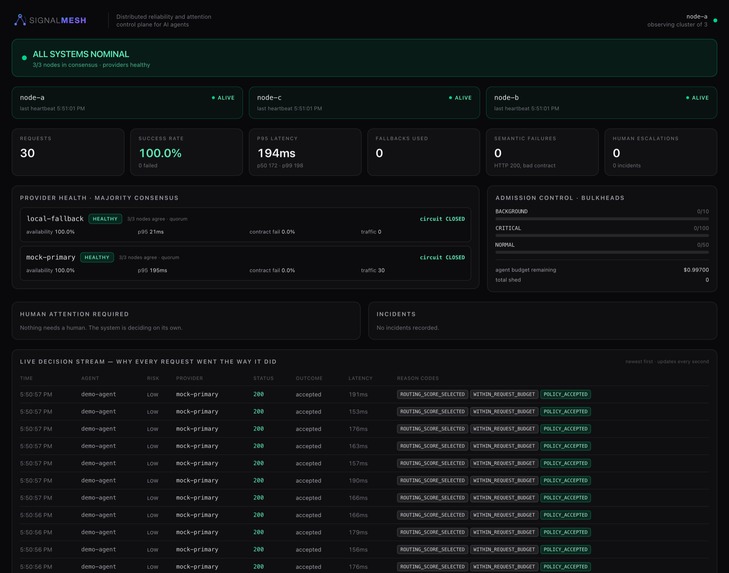This screenshot has height=573, width=729.
Task: Click the 157ms latency cell
Action: [x=358, y=463]
